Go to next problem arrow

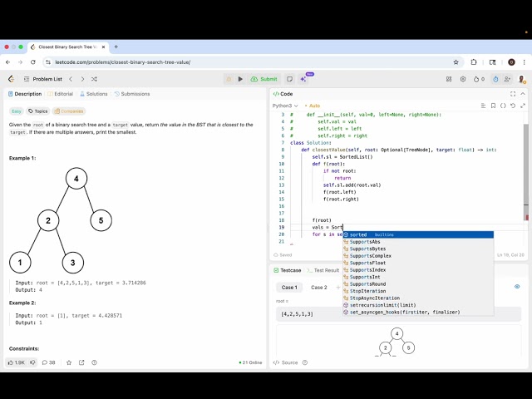point(82,79)
